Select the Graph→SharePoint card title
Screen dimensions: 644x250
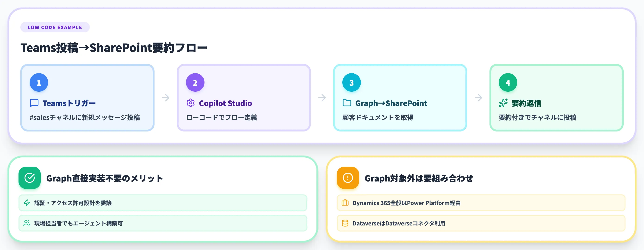tap(391, 103)
